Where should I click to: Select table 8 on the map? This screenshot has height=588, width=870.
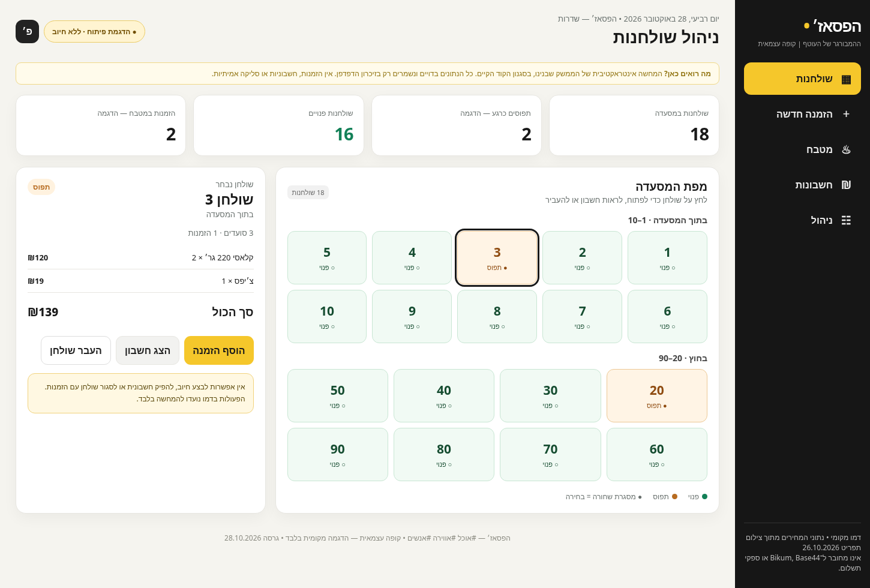tap(497, 317)
